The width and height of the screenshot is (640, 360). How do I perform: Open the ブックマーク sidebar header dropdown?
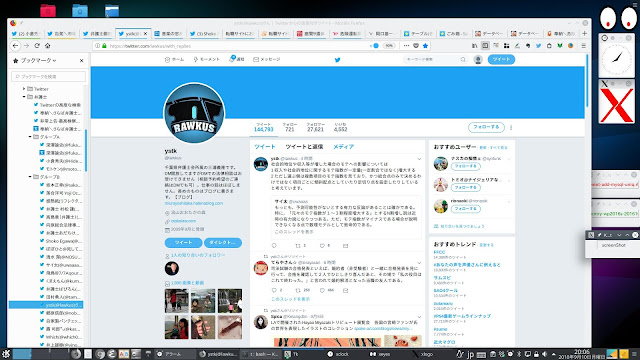click(x=38, y=60)
